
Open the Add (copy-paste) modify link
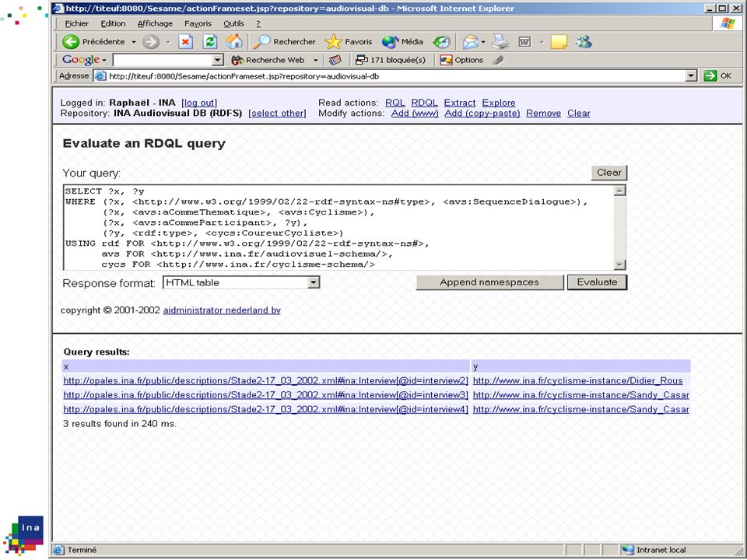(x=482, y=114)
